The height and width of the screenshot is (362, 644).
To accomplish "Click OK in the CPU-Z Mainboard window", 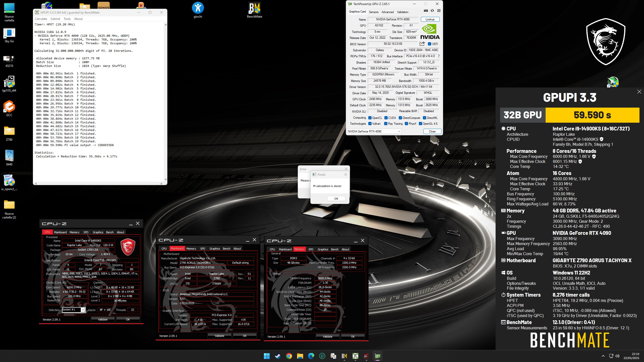I will pyautogui.click(x=245, y=336).
